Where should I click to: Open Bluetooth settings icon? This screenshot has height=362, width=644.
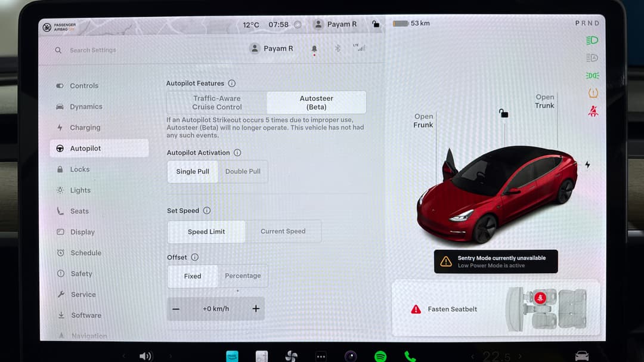[338, 48]
